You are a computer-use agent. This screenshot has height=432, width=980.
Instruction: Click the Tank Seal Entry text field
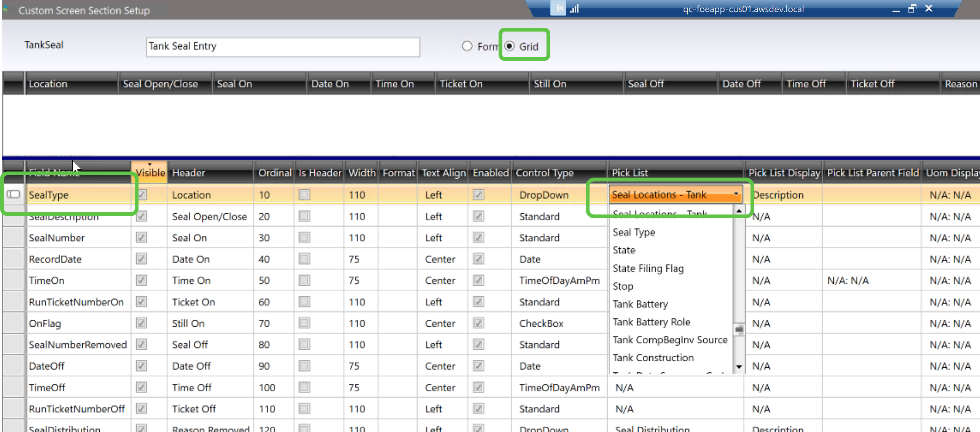tap(283, 46)
